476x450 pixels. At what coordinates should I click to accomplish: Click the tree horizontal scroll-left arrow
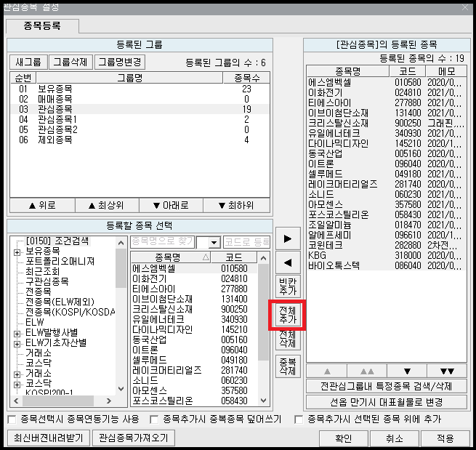[x=17, y=401]
